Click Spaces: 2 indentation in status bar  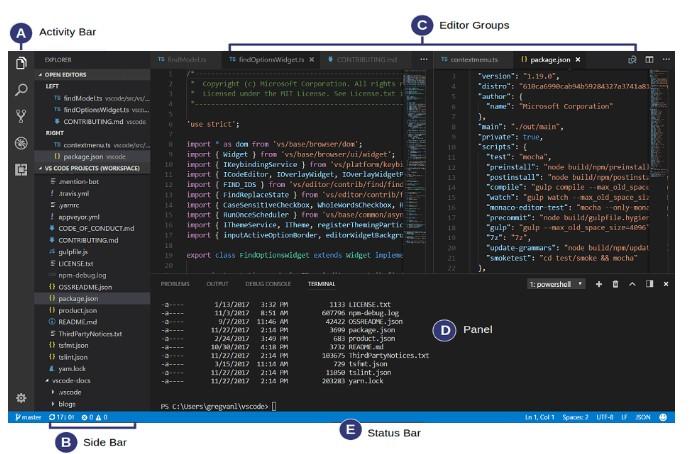click(575, 417)
